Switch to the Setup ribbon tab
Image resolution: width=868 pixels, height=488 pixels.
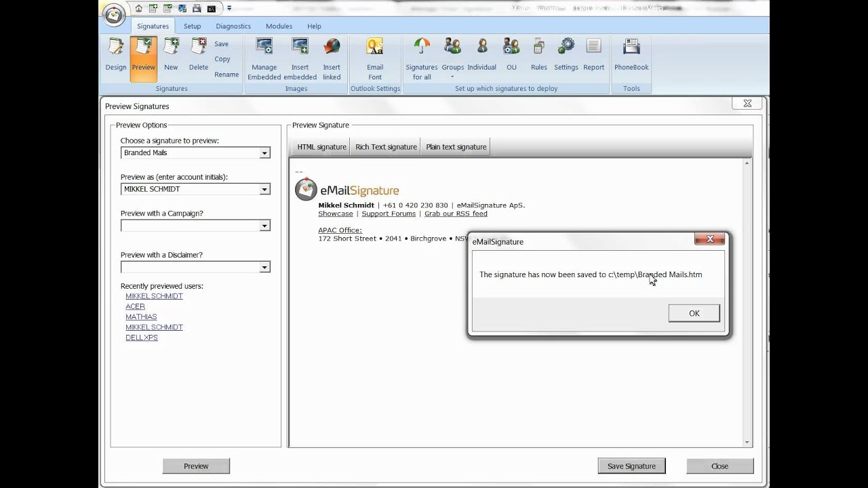point(192,26)
